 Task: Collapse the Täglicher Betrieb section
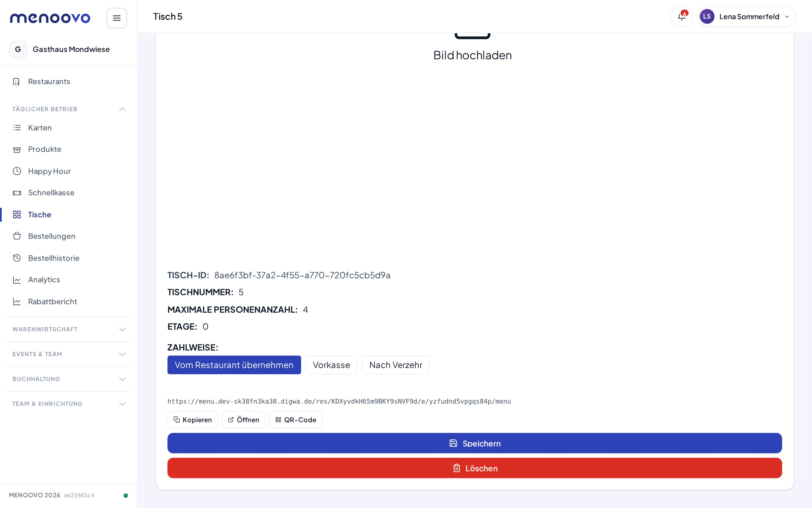(69, 109)
